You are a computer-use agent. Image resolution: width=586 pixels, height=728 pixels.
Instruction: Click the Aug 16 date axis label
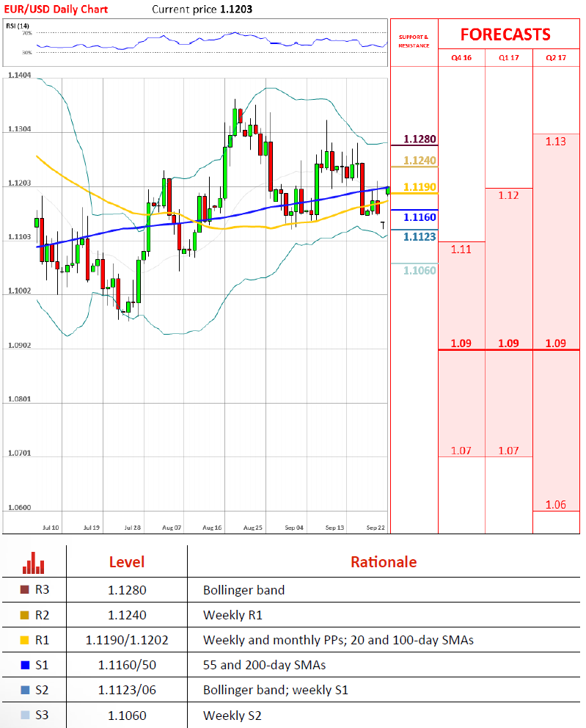[212, 528]
